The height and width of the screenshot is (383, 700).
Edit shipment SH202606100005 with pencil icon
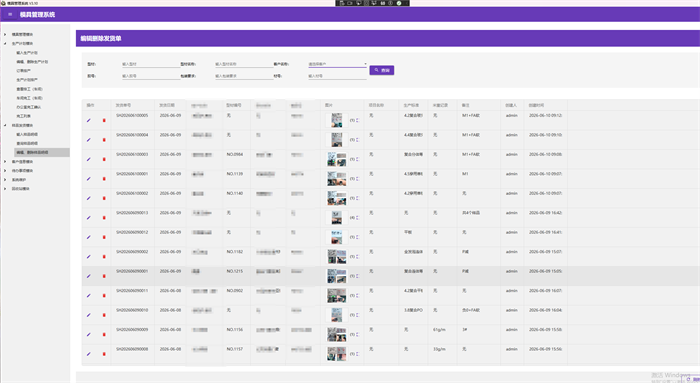point(88,121)
